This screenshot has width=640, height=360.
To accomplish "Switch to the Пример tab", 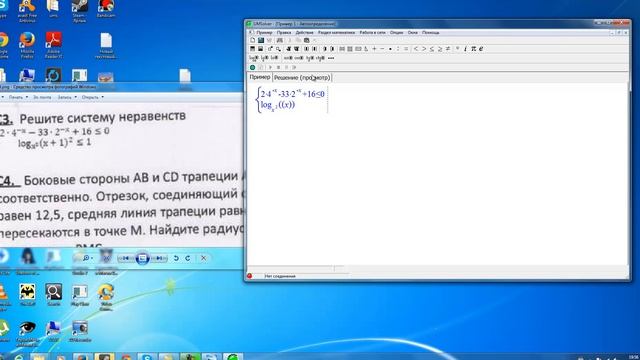I will 260,77.
